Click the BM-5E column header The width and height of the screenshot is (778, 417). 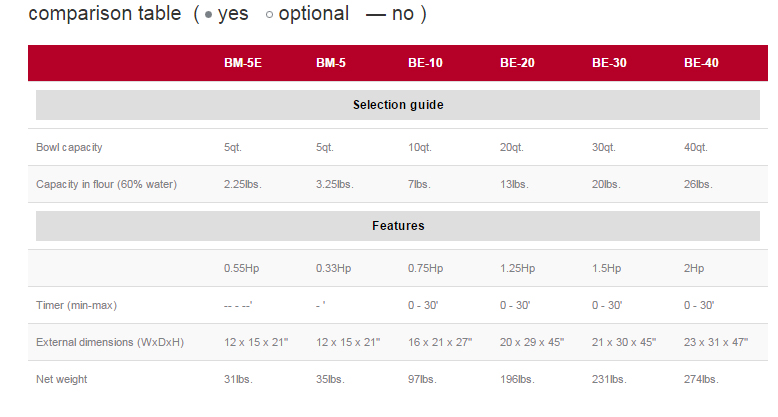point(243,62)
